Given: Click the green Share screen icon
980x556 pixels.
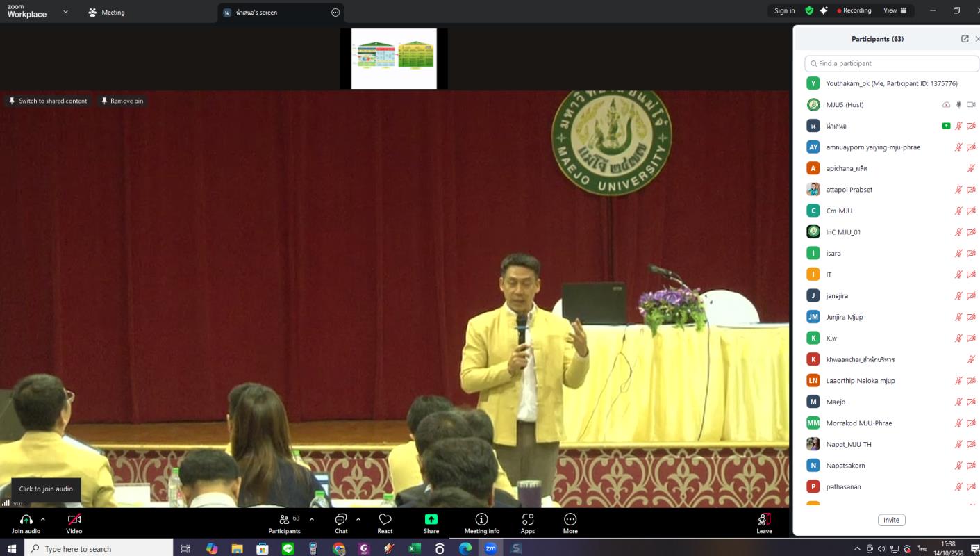Looking at the screenshot, I should click(x=431, y=520).
